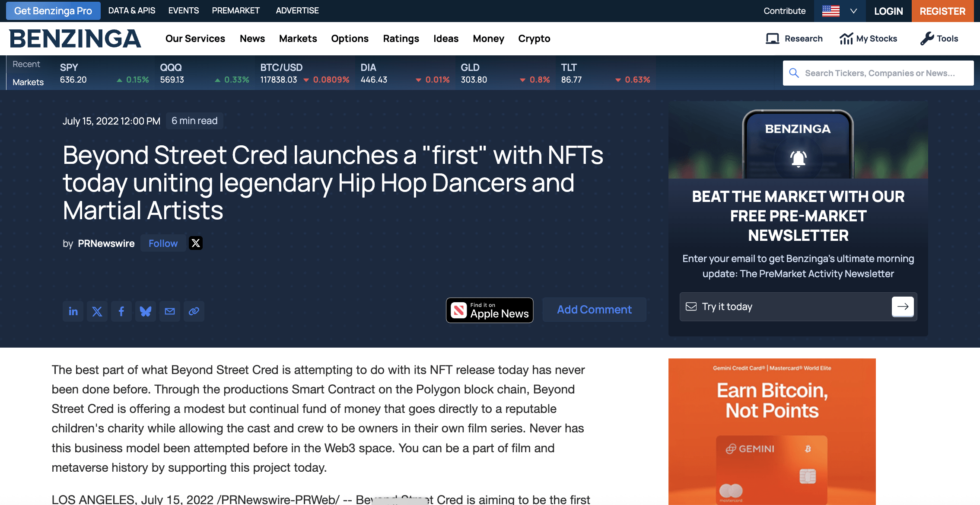Click the X logo beside Follow
Viewport: 980px width, 505px height.
click(x=196, y=243)
